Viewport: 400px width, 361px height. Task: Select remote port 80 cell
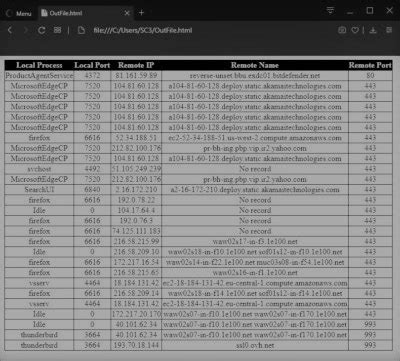click(x=370, y=76)
